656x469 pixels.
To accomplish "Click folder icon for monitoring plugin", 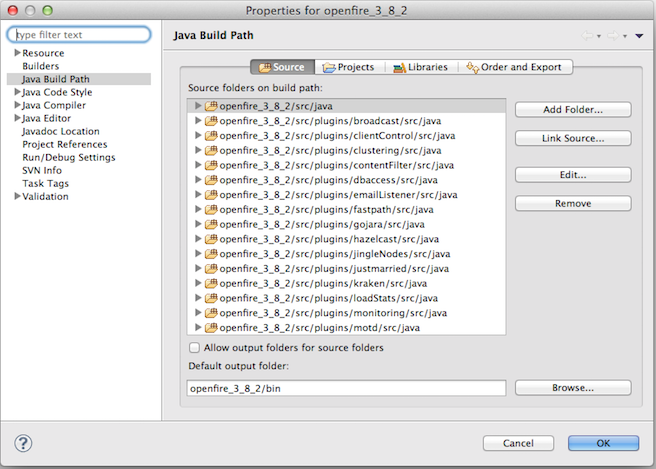I will 211,313.
